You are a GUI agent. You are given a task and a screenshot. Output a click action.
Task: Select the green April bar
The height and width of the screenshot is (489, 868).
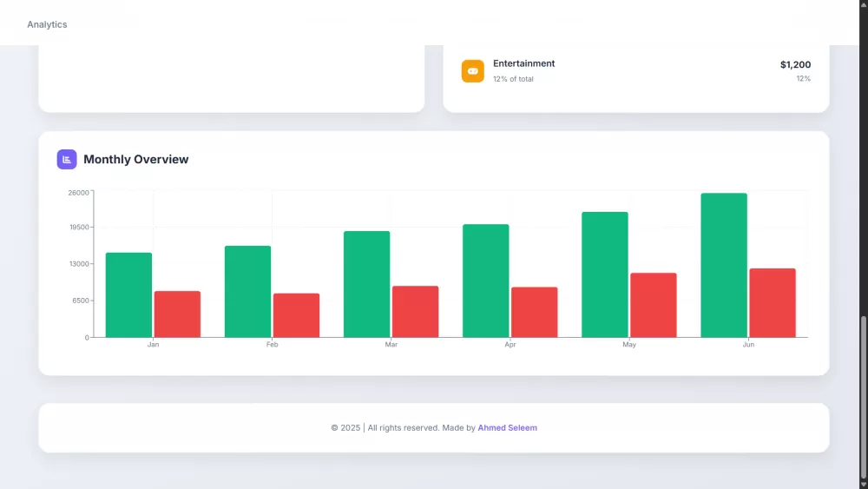tap(485, 281)
